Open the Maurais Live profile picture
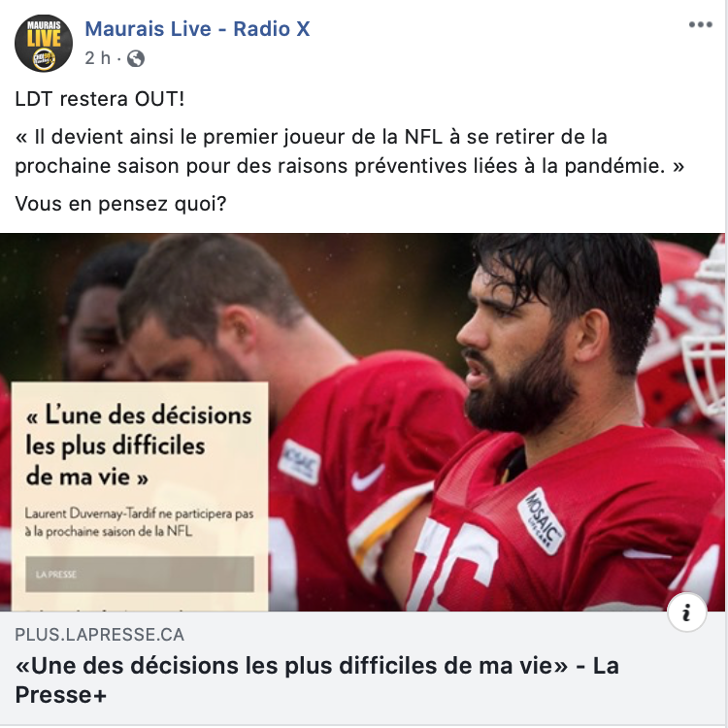Image resolution: width=728 pixels, height=728 pixels. point(44,43)
